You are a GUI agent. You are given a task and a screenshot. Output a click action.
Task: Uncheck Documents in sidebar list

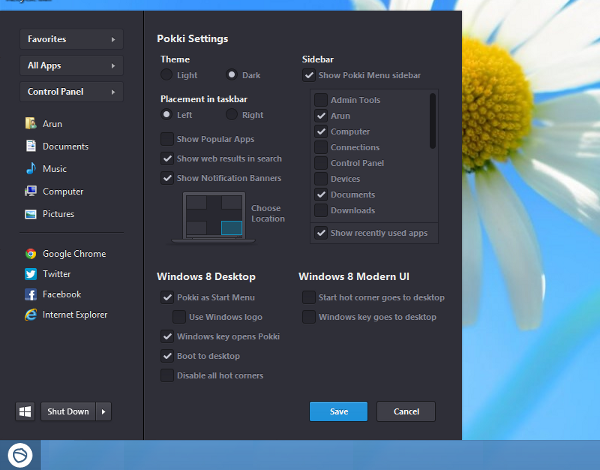tap(321, 194)
